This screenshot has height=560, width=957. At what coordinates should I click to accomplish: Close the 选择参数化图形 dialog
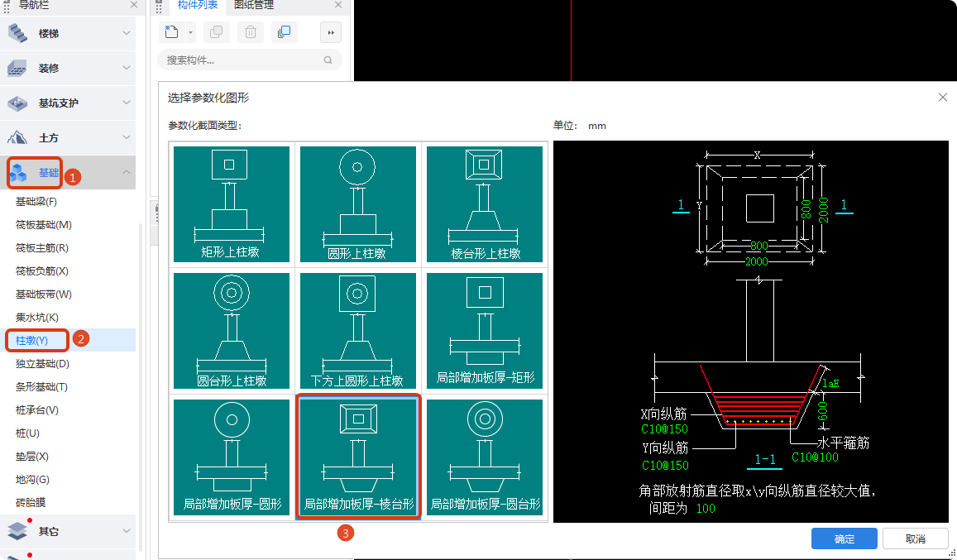[942, 97]
